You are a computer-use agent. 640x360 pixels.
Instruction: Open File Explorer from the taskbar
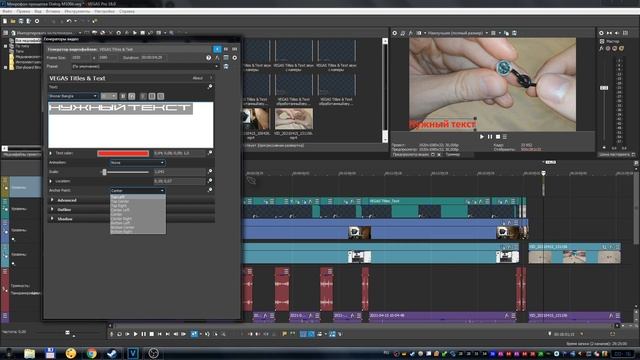(29, 353)
